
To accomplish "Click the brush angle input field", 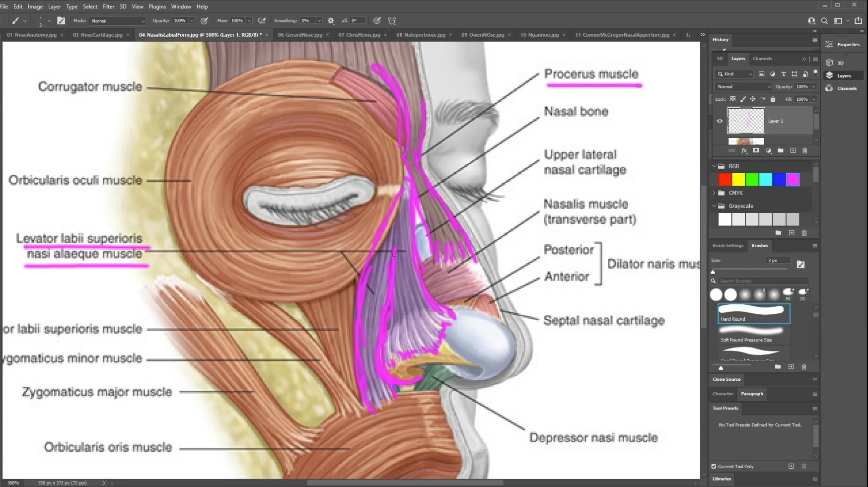I will [x=358, y=21].
